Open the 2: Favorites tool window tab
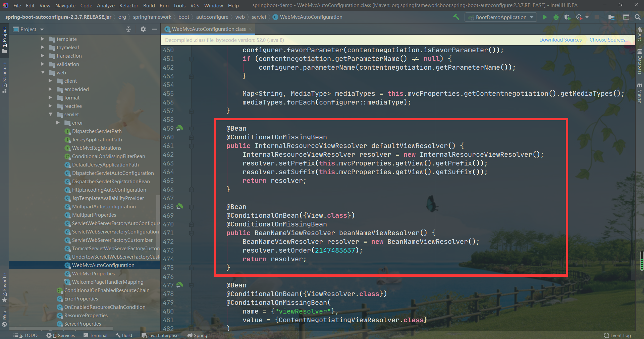The height and width of the screenshot is (339, 644). tap(4, 287)
